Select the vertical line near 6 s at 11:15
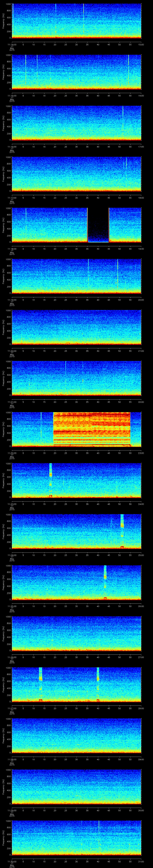This screenshot has height=868, width=153. coord(26,71)
